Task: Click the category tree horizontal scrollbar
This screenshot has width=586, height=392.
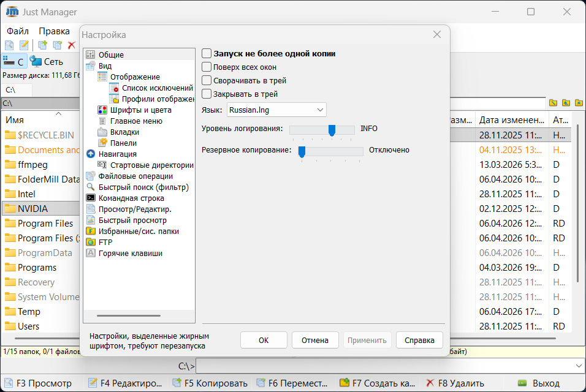Action: pos(129,316)
